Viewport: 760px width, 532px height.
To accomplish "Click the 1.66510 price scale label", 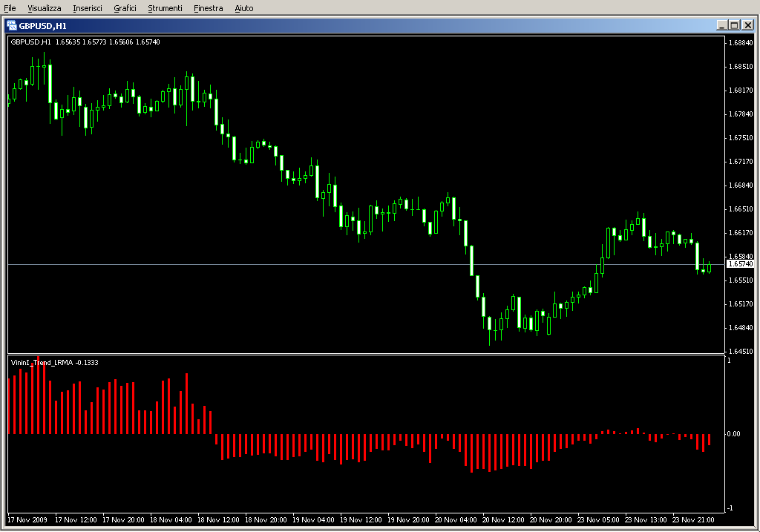I will pyautogui.click(x=741, y=208).
